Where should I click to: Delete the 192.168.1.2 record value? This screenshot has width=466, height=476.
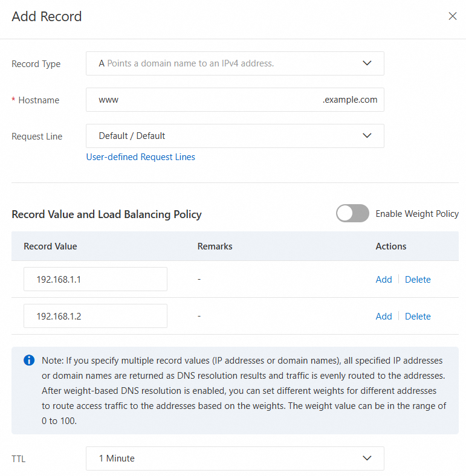[x=418, y=317]
